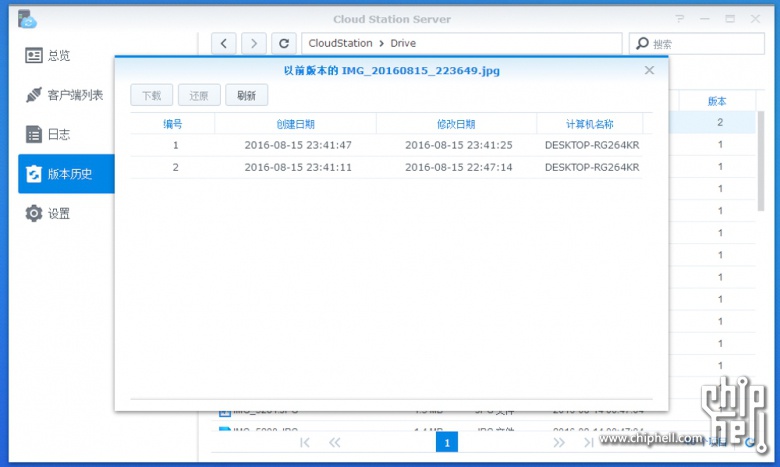Sort by the 修改日期 column header
This screenshot has width=780, height=467.
(x=456, y=124)
